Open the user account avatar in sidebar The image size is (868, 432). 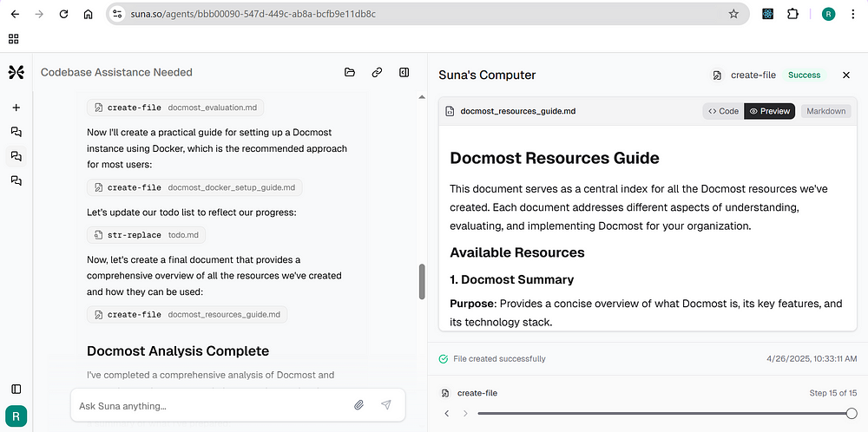16,416
